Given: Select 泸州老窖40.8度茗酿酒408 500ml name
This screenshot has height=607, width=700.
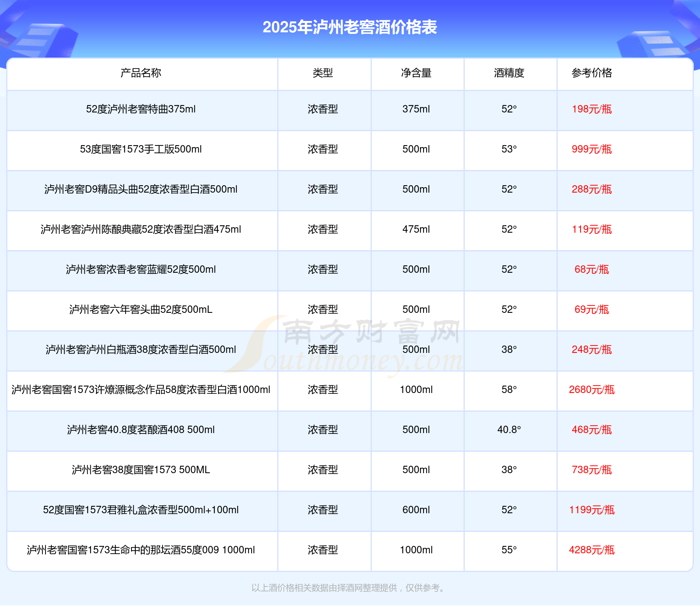Looking at the screenshot, I should pyautogui.click(x=141, y=430).
